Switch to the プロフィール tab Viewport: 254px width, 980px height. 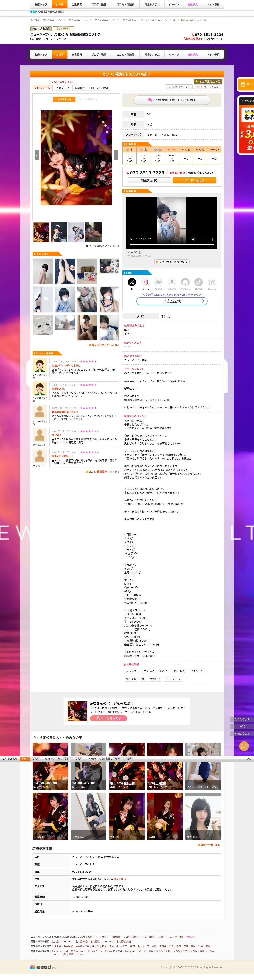[x=42, y=88]
